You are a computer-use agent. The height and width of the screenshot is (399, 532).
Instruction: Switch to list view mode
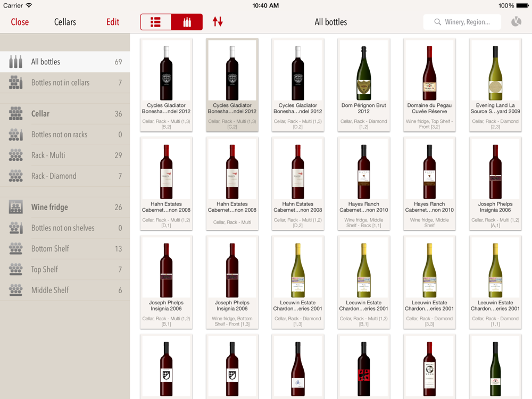156,22
